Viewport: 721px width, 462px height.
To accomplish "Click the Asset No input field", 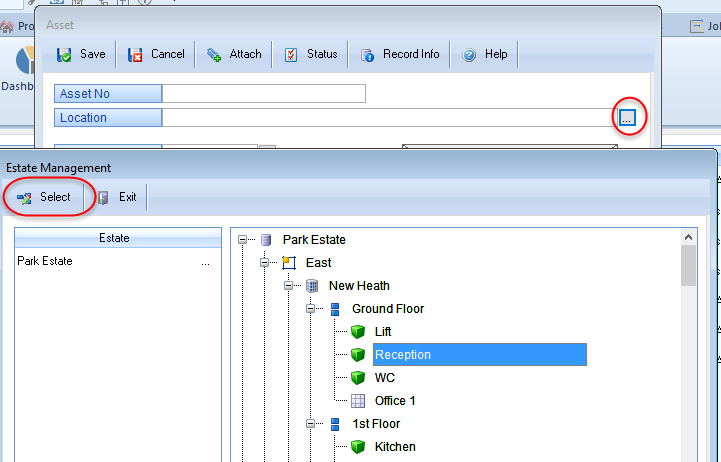I will 264,93.
